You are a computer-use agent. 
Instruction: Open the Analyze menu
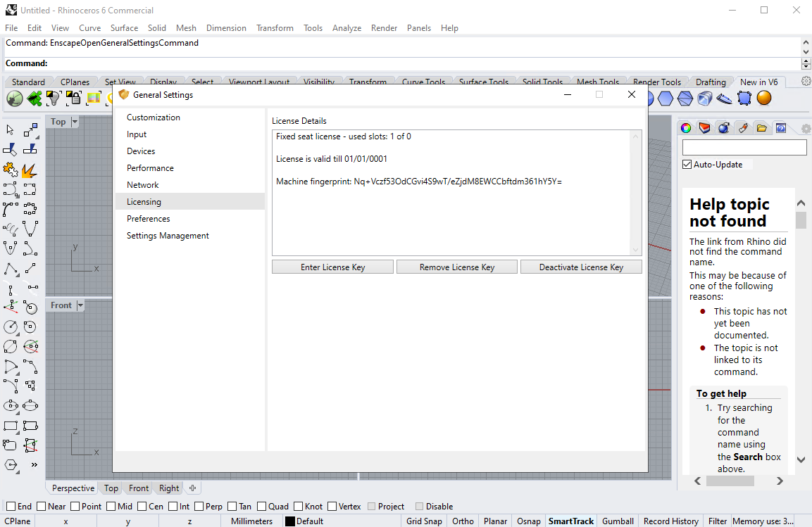[346, 28]
